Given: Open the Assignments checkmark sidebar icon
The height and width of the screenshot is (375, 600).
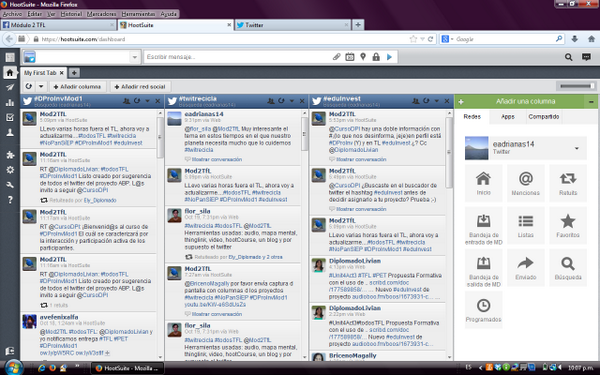Looking at the screenshot, I should pos(10,117).
